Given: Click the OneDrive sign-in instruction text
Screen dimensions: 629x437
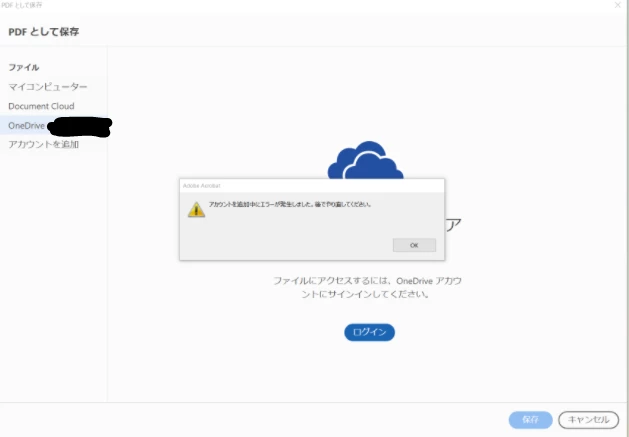Looking at the screenshot, I should pyautogui.click(x=367, y=287).
